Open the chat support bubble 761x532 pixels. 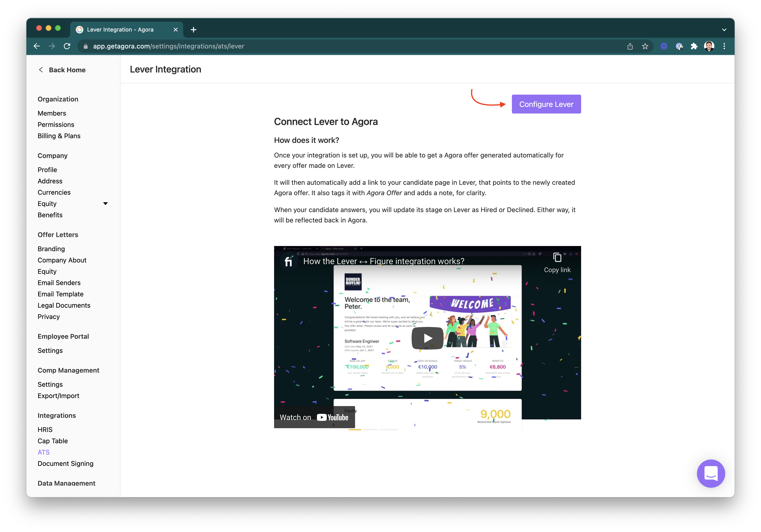[x=711, y=473]
